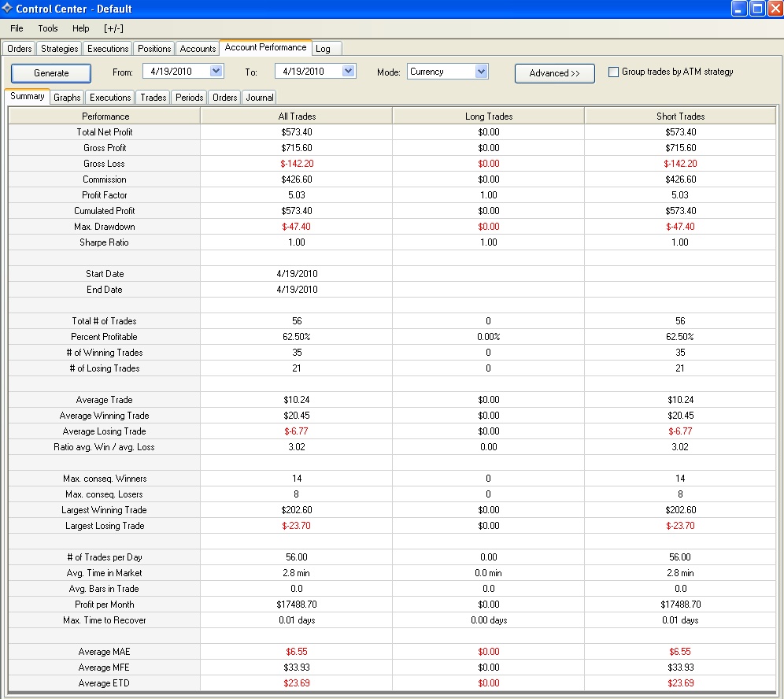The width and height of the screenshot is (784, 699).
Task: Expand the To date dropdown arrow
Action: click(348, 71)
